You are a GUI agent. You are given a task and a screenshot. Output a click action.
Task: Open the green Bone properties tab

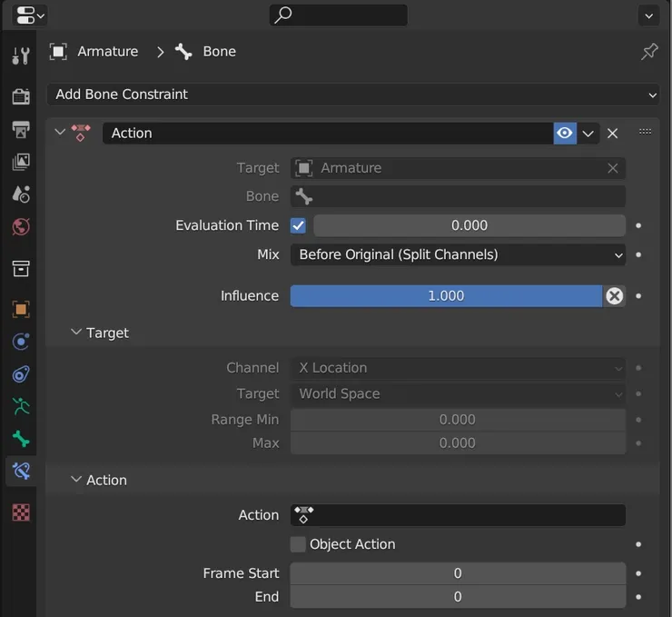click(21, 439)
